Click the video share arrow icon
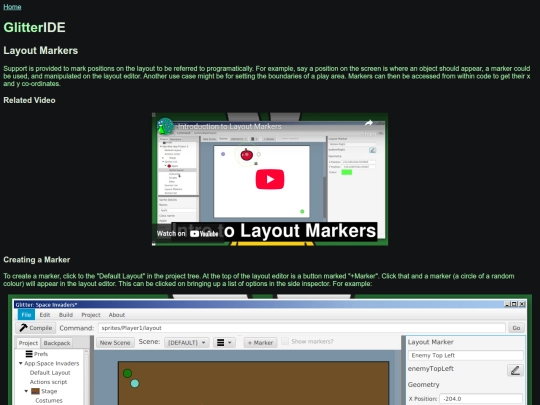This screenshot has width=540, height=405. [368, 123]
